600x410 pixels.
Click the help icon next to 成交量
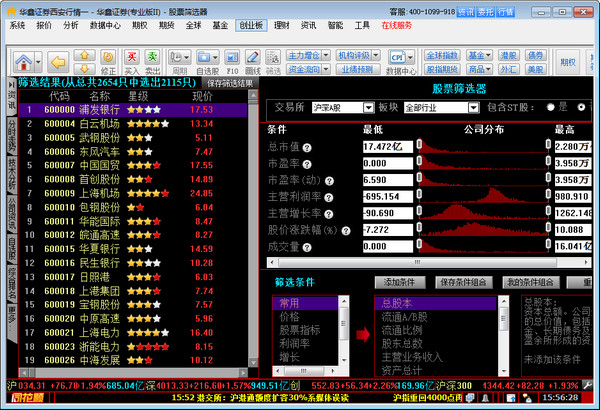[307, 248]
